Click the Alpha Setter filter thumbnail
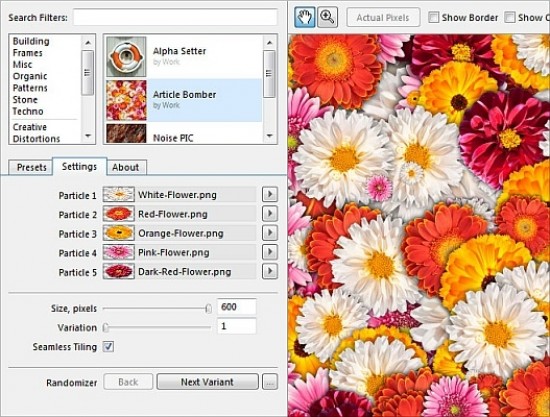Image resolution: width=550 pixels, height=417 pixels. (126, 56)
